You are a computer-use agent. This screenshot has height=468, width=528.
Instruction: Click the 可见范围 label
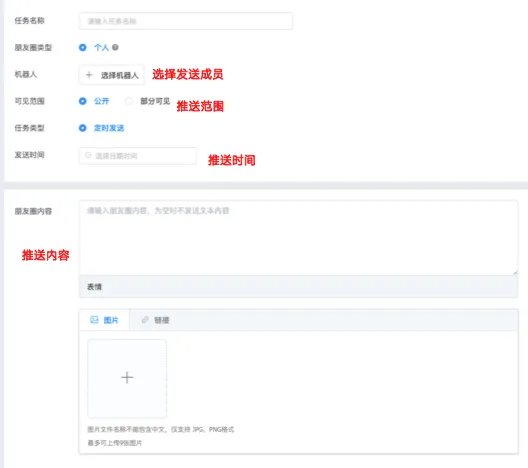pos(30,101)
